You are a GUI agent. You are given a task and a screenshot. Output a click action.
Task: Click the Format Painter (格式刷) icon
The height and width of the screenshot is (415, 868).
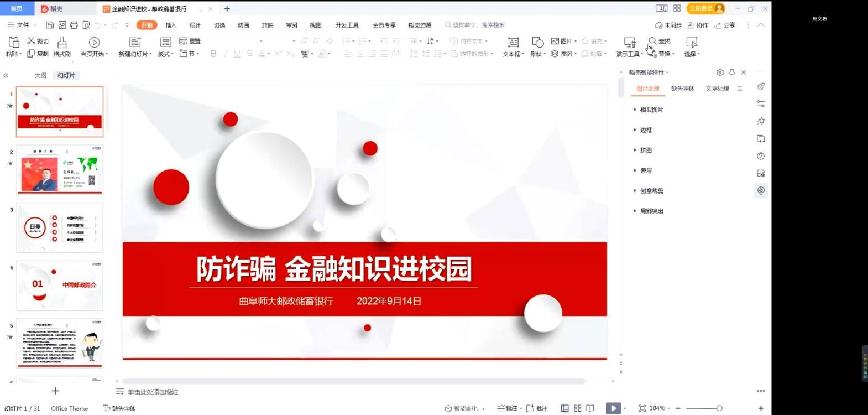click(62, 43)
